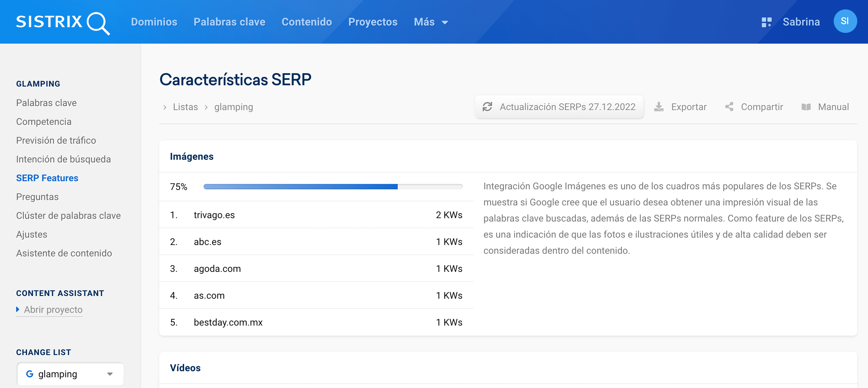Click the Manual button label
The width and height of the screenshot is (868, 388).
(x=833, y=107)
